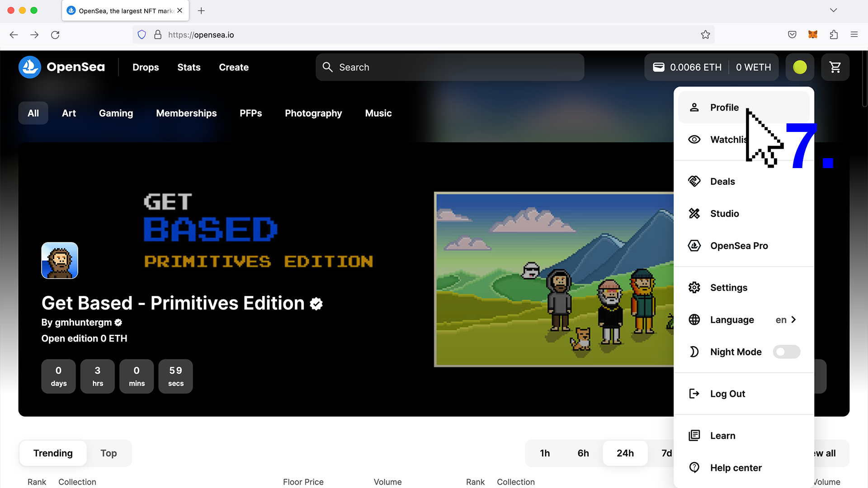Focus the Search input field

[450, 67]
